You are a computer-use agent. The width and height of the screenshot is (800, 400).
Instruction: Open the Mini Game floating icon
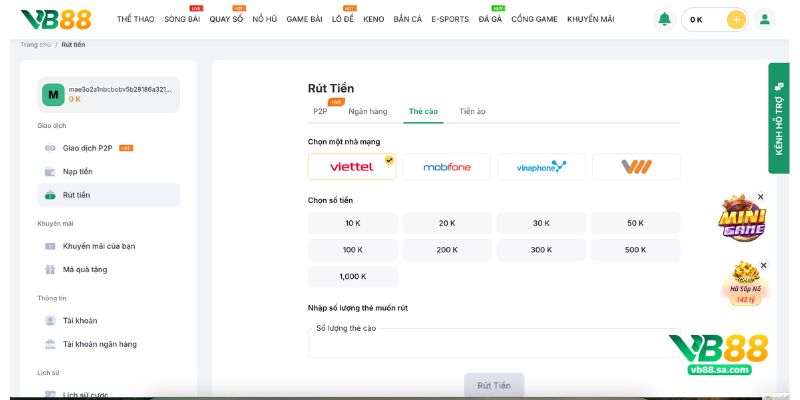click(x=742, y=219)
